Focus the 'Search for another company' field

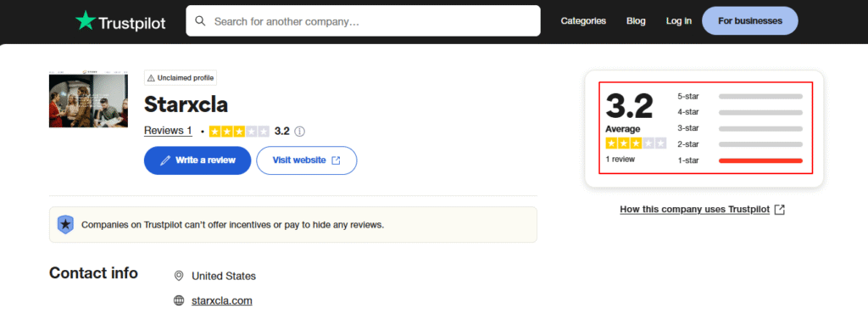[x=363, y=21]
